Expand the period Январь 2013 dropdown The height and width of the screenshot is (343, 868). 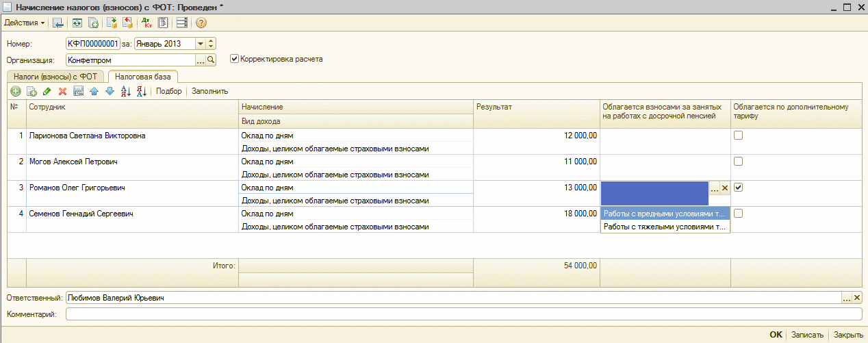coord(201,43)
